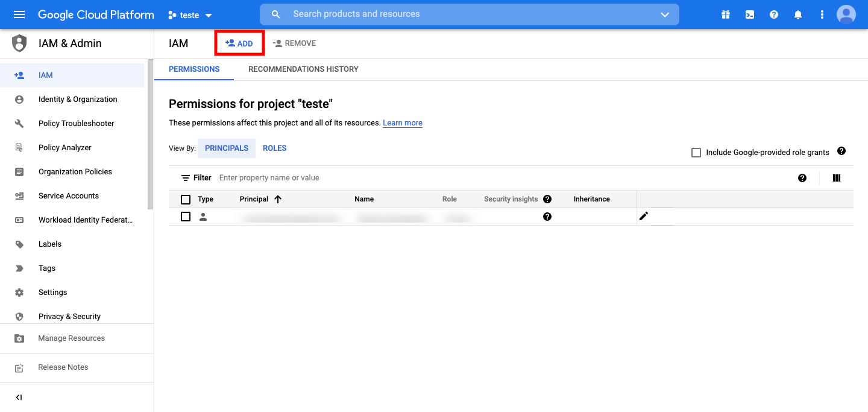This screenshot has height=412, width=868.
Task: Enable Include Google-provided role grants checkbox
Action: 696,153
